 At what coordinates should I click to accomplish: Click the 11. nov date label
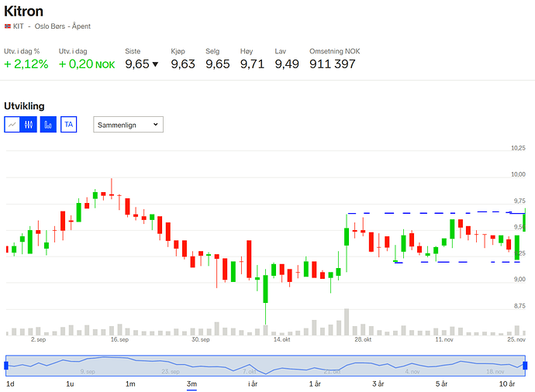click(x=444, y=339)
